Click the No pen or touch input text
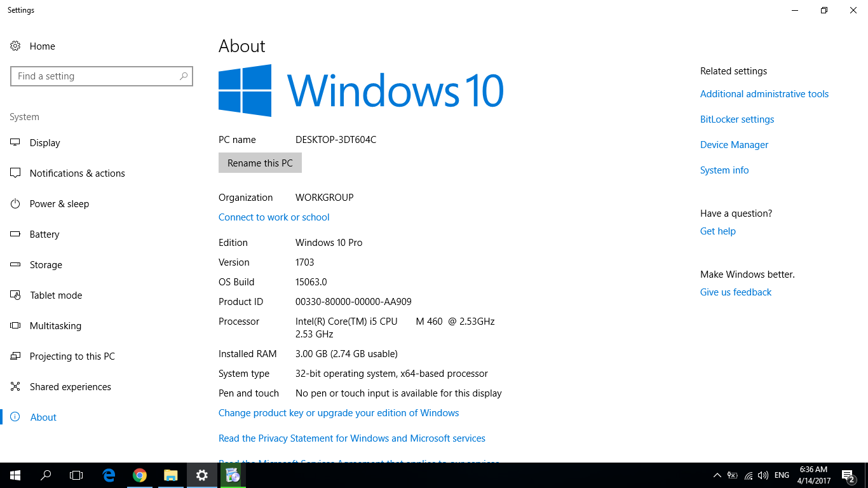 coord(398,393)
